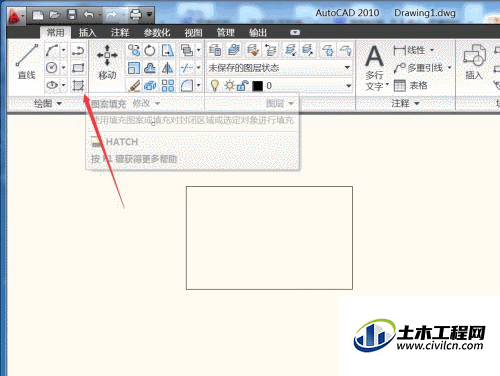The image size is (500, 376).
Task: Select the Explode tool
Action: (150, 86)
